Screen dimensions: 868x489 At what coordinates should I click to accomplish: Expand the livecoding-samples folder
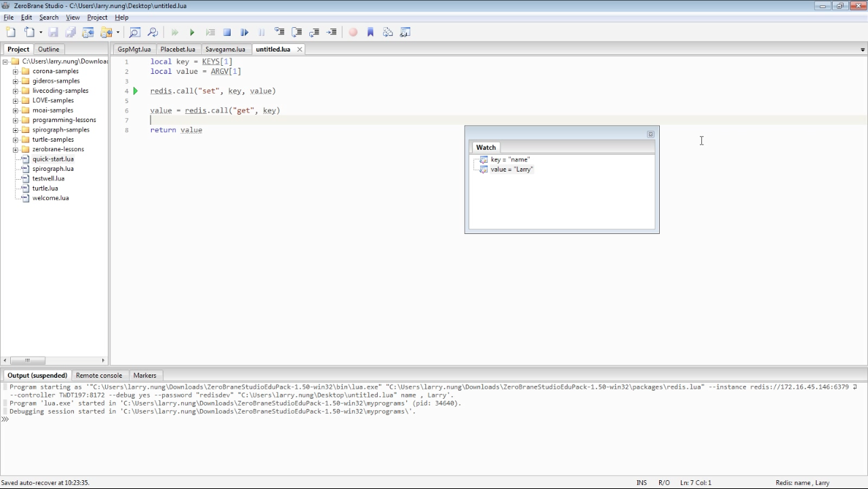click(x=16, y=91)
